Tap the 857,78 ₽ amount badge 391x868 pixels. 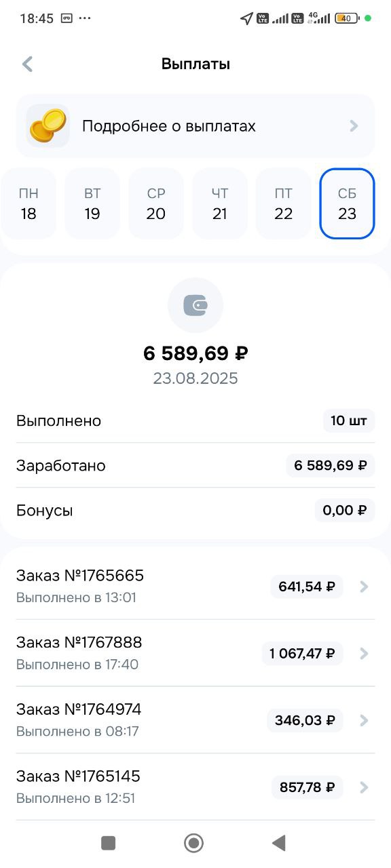tap(308, 787)
